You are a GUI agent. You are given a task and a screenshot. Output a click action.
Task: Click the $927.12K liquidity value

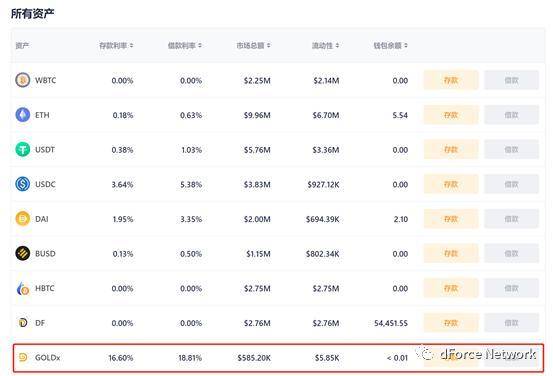(323, 184)
